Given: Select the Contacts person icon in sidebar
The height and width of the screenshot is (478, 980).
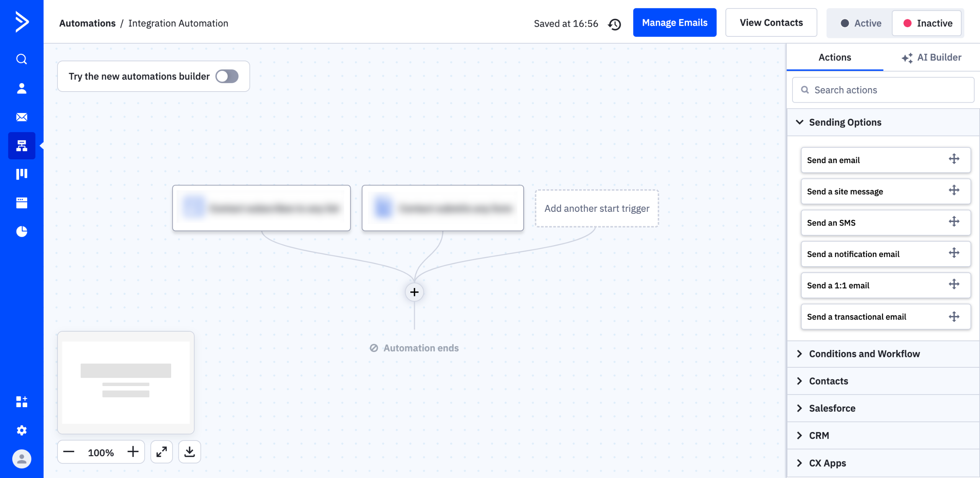Looking at the screenshot, I should pyautogui.click(x=21, y=88).
